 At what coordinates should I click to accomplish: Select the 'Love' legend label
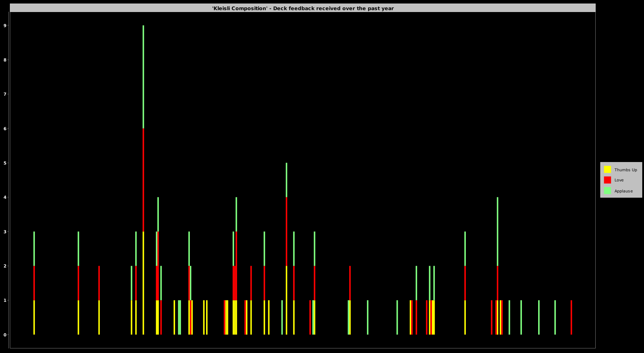coord(619,180)
